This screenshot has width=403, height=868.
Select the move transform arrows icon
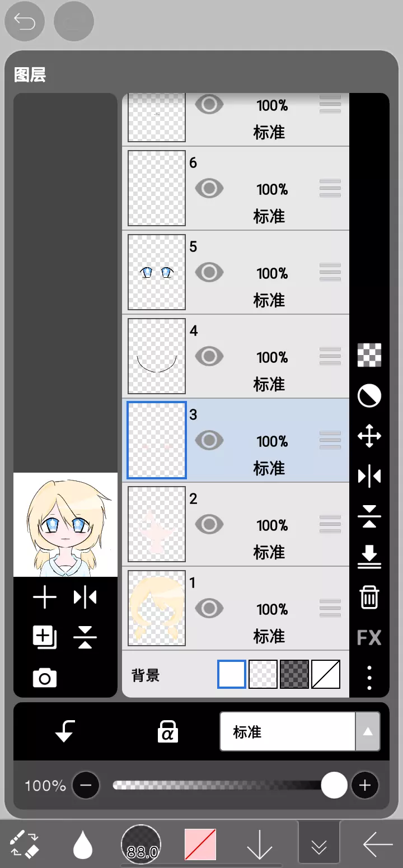[369, 436]
